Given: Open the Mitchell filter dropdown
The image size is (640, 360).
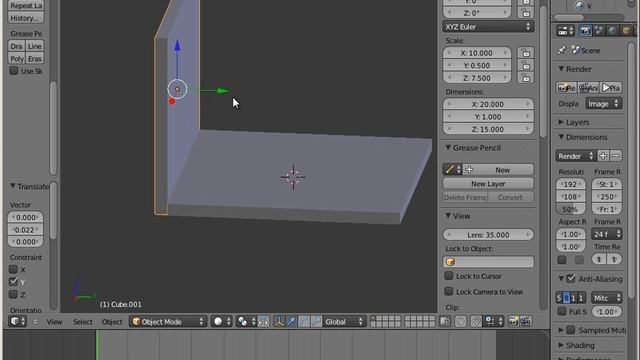Looking at the screenshot, I should pos(607,298).
